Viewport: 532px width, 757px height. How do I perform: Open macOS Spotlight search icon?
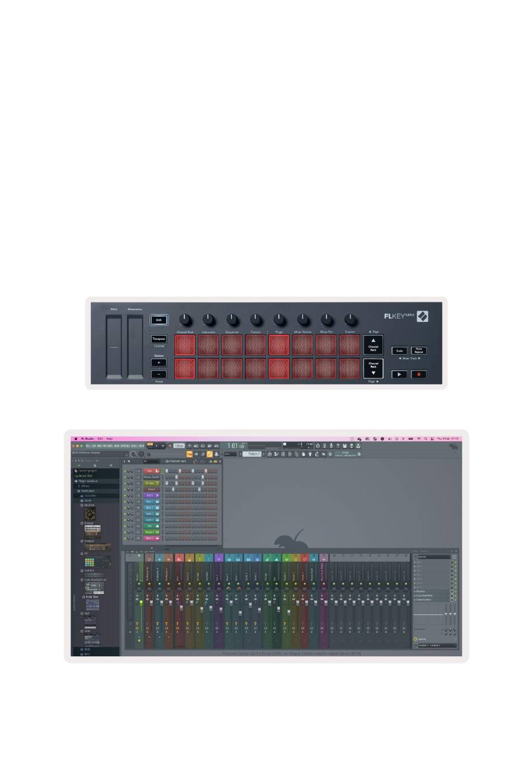426,439
